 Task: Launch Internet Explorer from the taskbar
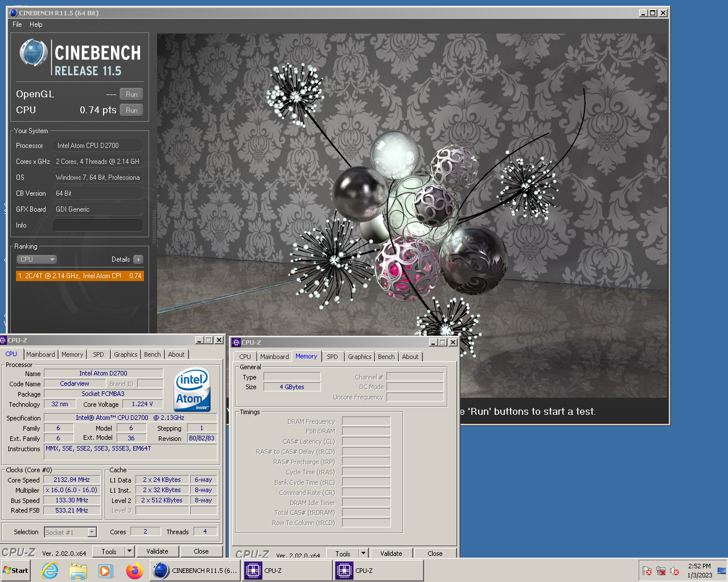(x=50, y=571)
